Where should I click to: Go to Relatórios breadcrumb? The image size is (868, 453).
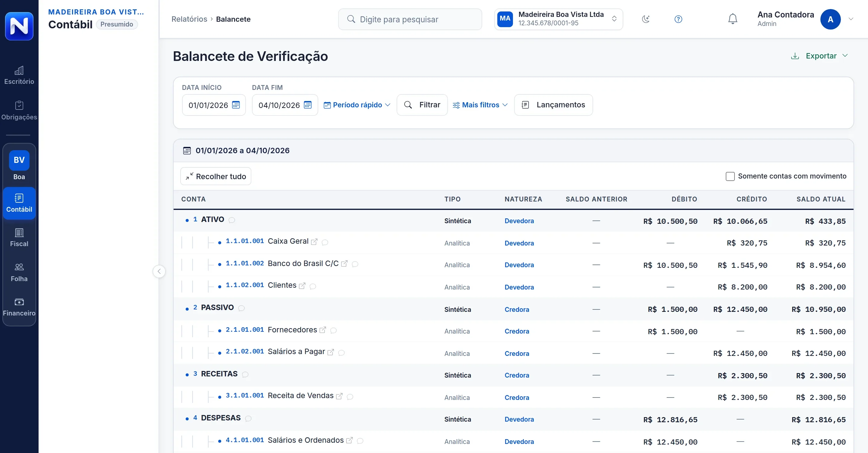point(189,19)
